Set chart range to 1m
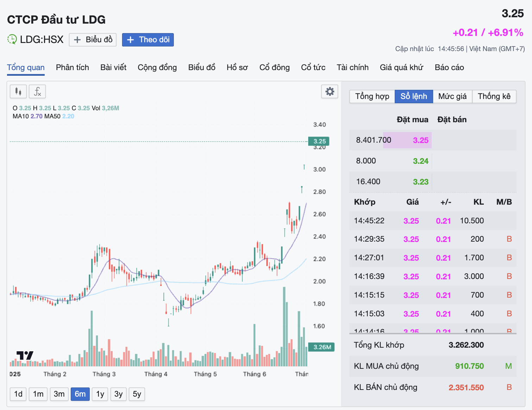 (x=38, y=394)
